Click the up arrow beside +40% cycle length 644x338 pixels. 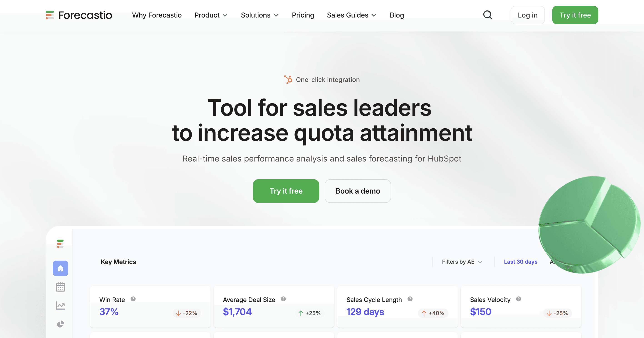pos(424,313)
